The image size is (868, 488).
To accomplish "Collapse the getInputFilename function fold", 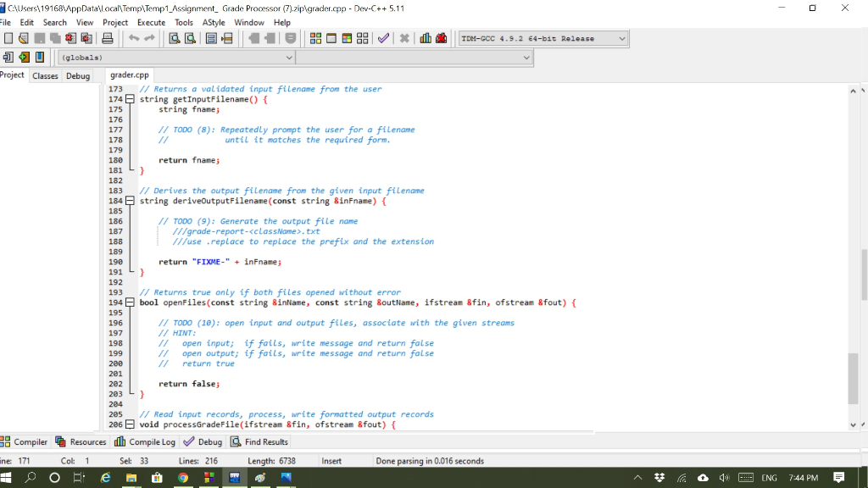I will click(x=130, y=98).
